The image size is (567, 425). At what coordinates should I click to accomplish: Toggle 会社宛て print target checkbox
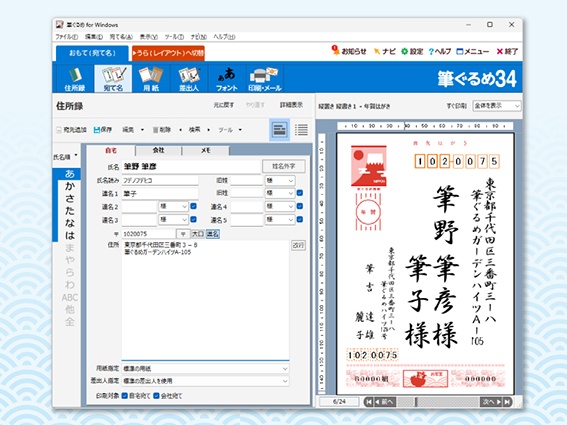pos(156,396)
